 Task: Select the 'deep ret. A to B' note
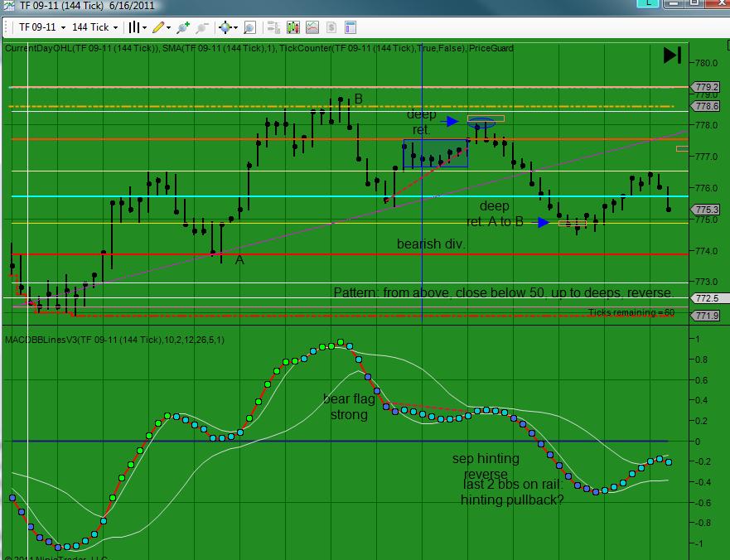[495, 214]
